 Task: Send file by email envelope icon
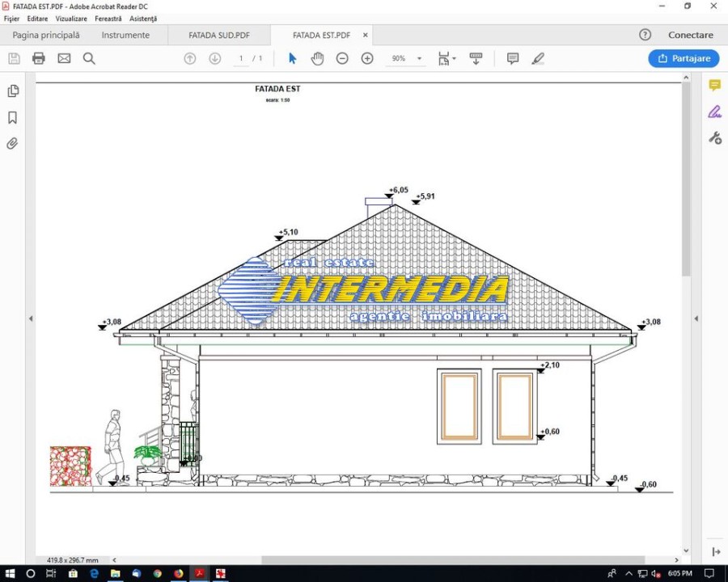point(64,58)
